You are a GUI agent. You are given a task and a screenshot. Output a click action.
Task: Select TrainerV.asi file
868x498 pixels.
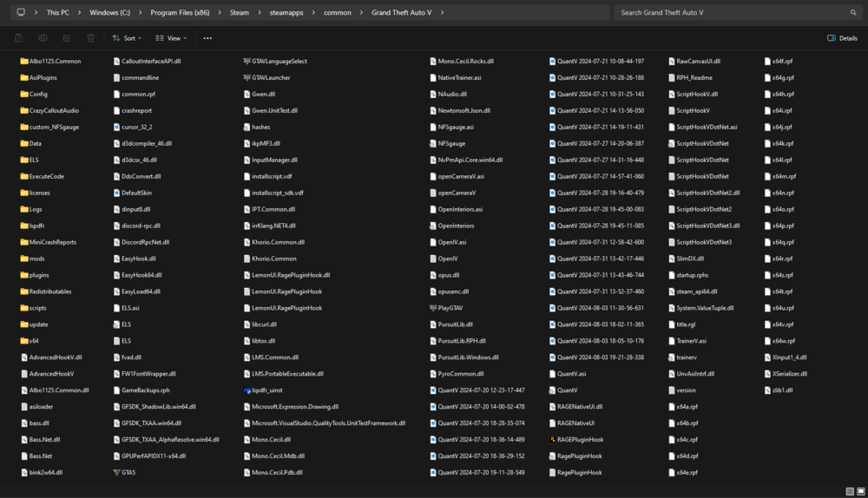click(687, 341)
